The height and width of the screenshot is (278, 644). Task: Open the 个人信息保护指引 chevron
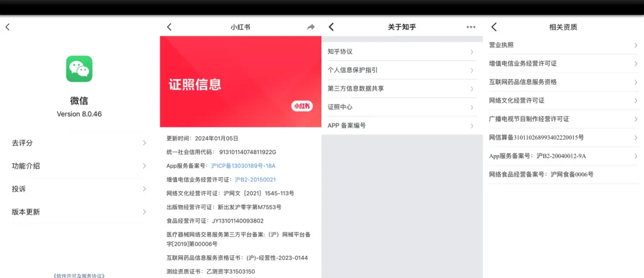click(472, 70)
